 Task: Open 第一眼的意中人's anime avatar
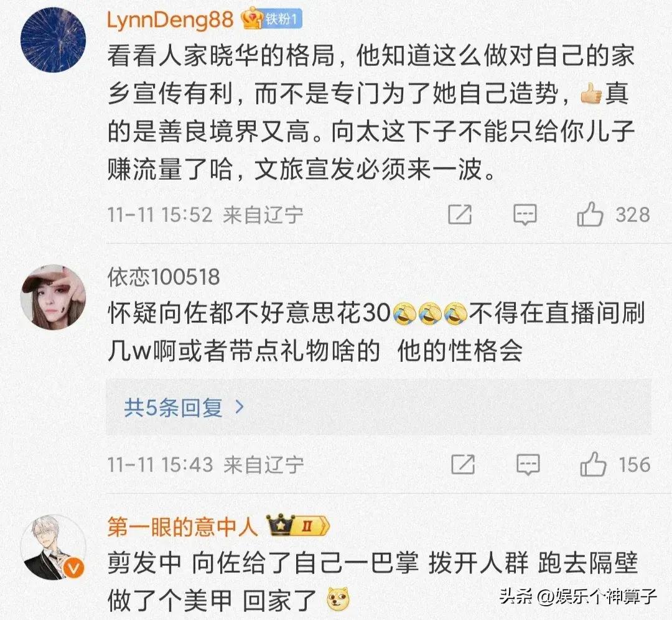[x=53, y=548]
